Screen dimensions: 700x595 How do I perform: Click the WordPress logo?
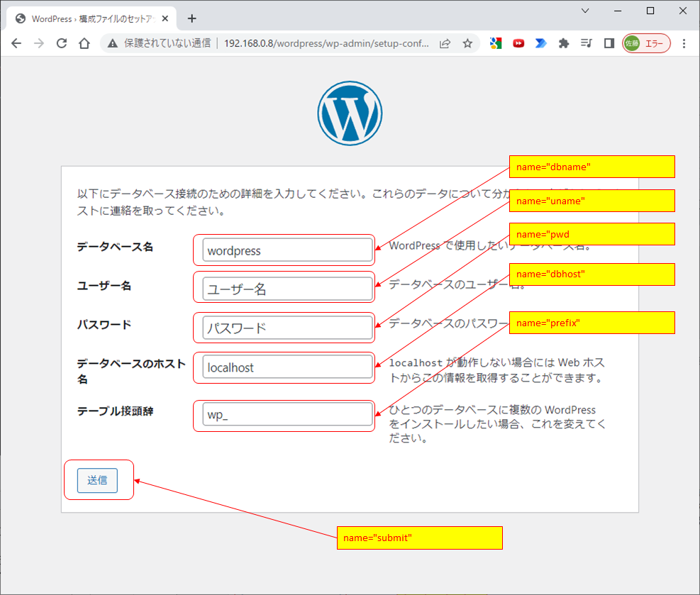click(x=350, y=113)
